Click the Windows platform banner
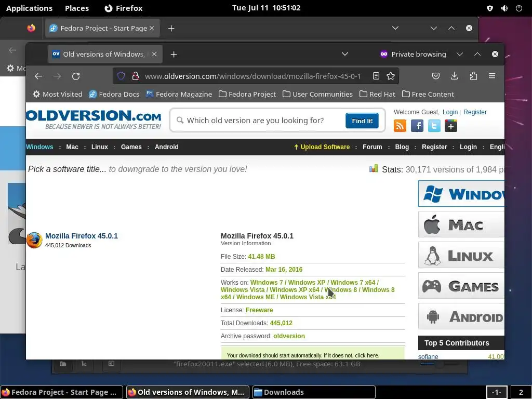This screenshot has height=399, width=532. pyautogui.click(x=461, y=193)
